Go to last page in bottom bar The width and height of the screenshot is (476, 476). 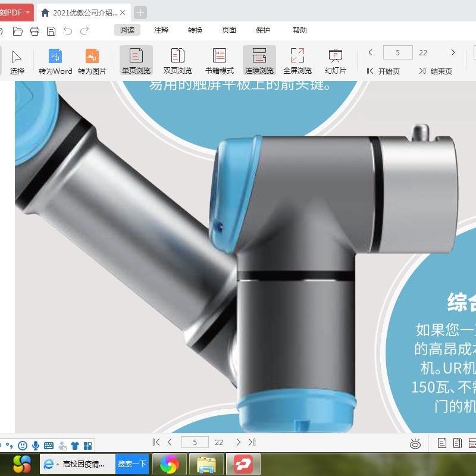(x=252, y=442)
